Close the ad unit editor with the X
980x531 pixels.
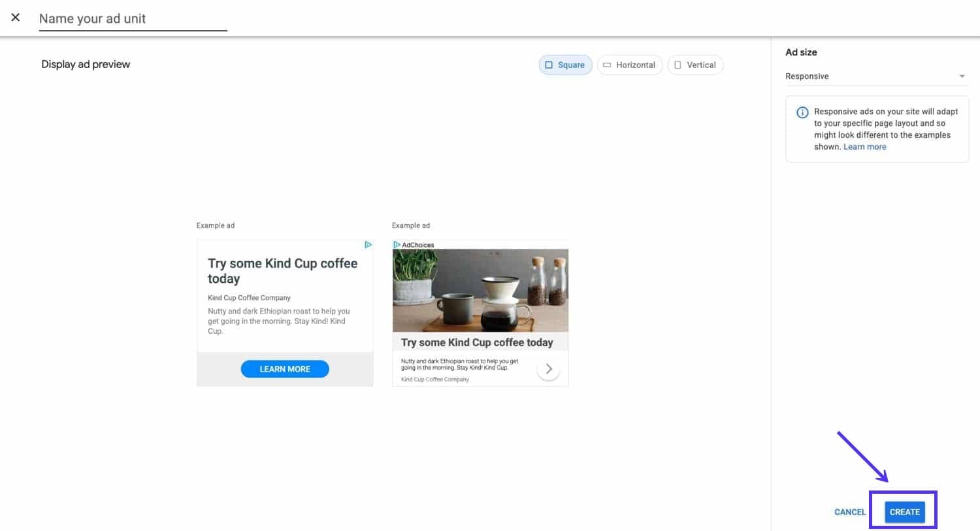click(x=15, y=17)
